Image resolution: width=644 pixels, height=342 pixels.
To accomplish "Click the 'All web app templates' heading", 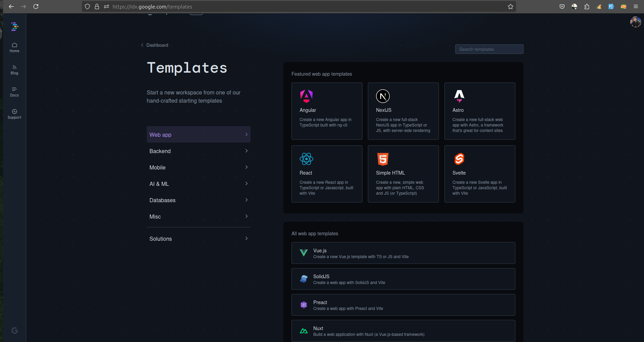I will (315, 234).
